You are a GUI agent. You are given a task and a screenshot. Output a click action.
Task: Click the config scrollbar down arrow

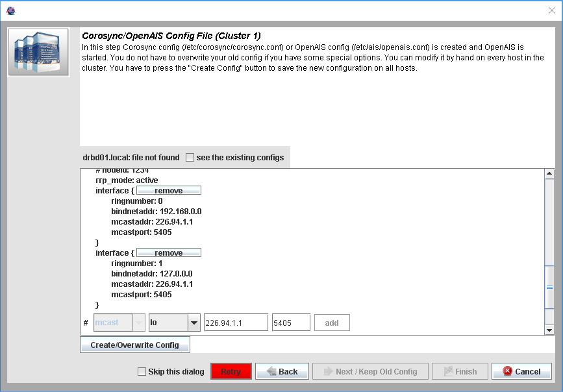point(549,330)
